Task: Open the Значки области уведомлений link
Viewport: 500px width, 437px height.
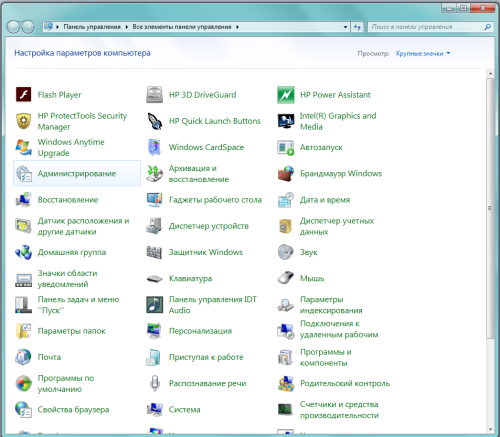Action: [67, 279]
